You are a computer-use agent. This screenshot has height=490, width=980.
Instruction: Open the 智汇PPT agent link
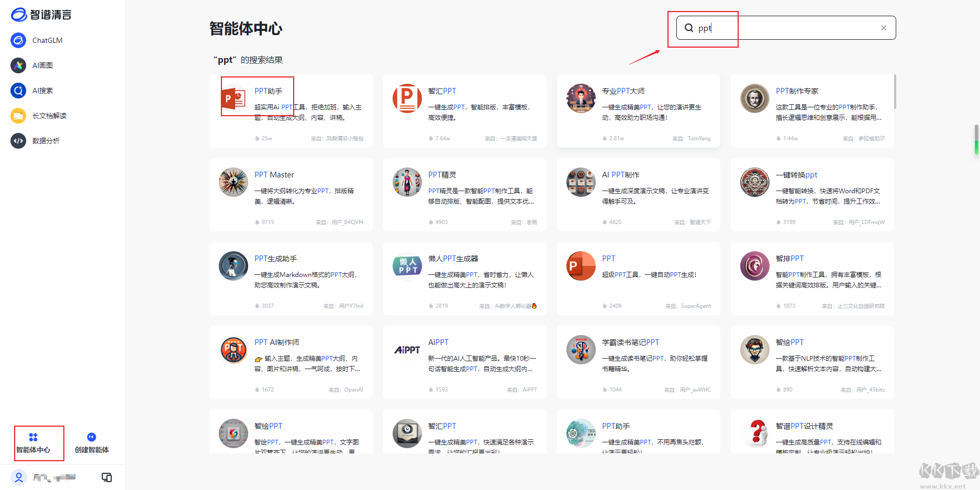point(443,90)
